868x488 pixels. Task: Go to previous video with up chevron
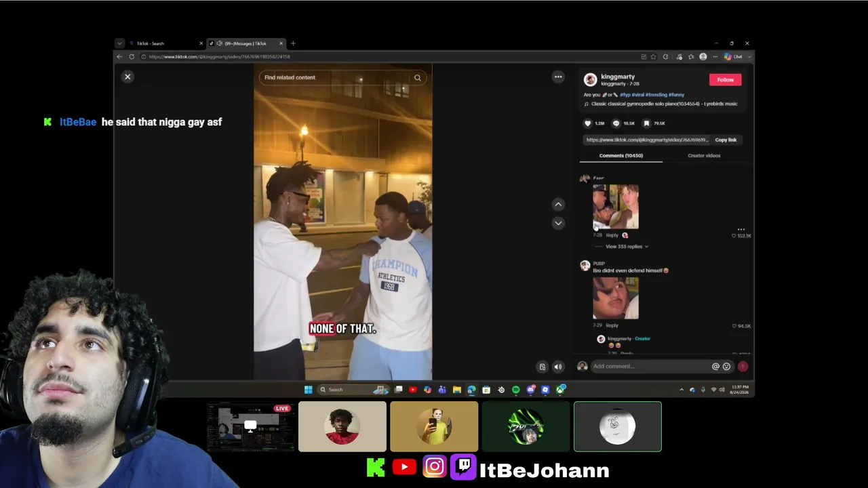click(x=558, y=204)
